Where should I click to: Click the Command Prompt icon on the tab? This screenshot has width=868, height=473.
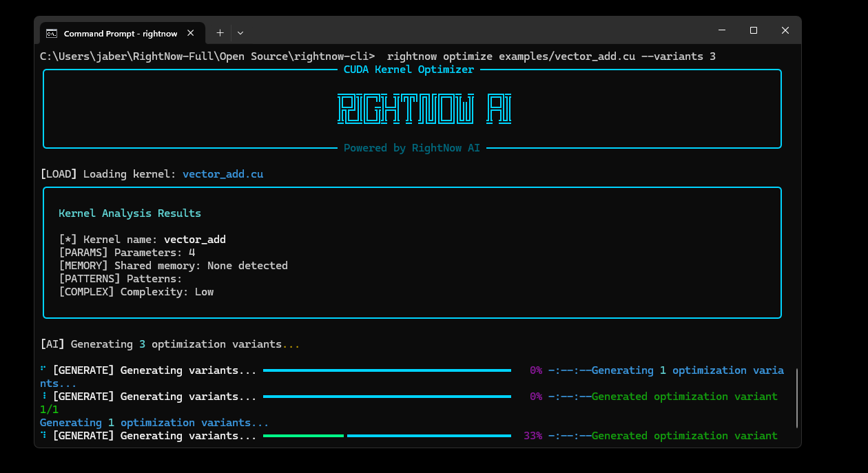coord(52,33)
